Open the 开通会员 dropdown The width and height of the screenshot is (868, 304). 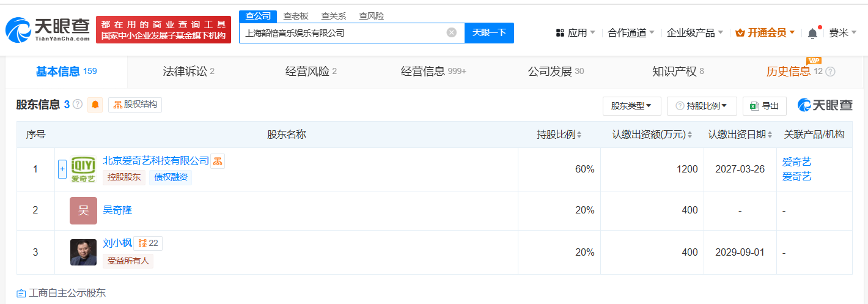pos(765,33)
